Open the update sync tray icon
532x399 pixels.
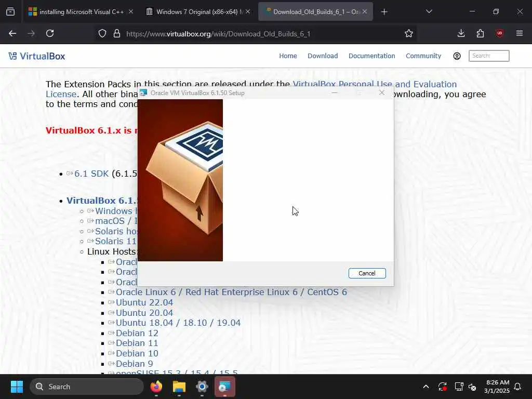tap(442, 387)
